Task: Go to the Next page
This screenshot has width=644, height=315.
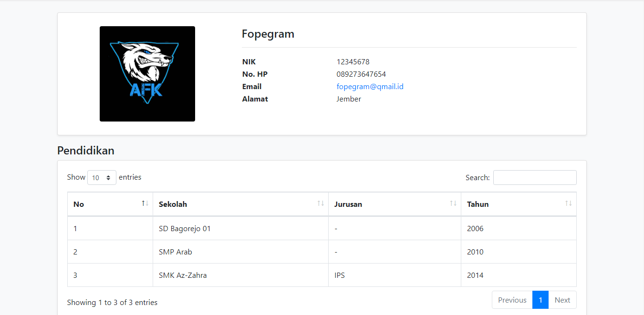Action: (x=562, y=300)
